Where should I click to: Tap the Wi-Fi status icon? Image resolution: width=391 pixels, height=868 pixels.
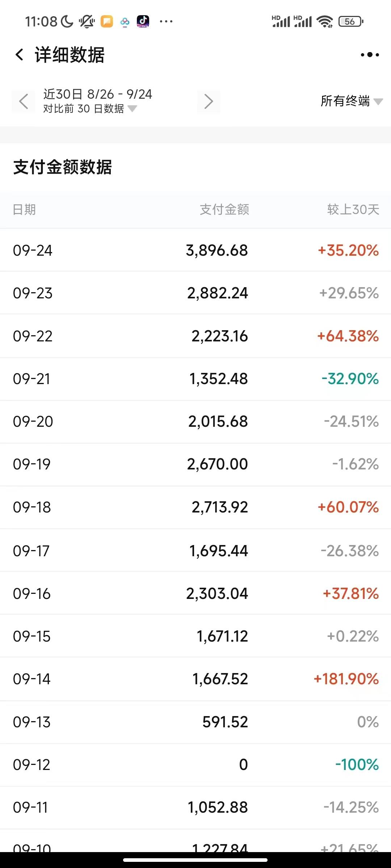click(324, 21)
